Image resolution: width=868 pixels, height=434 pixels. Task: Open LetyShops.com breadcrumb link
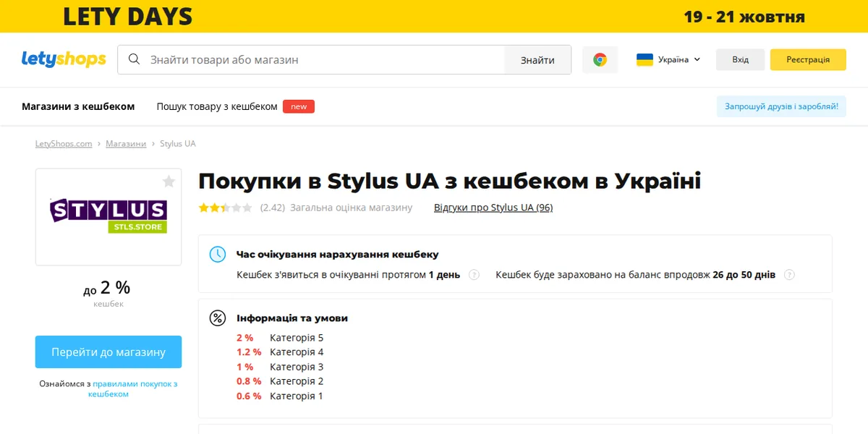[64, 144]
